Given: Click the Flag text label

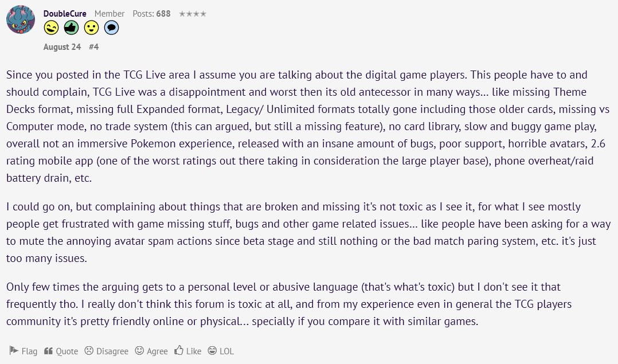Looking at the screenshot, I should [30, 351].
